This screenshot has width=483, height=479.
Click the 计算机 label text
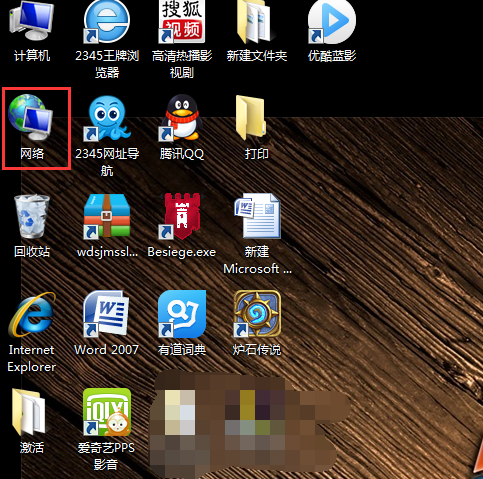coord(32,56)
